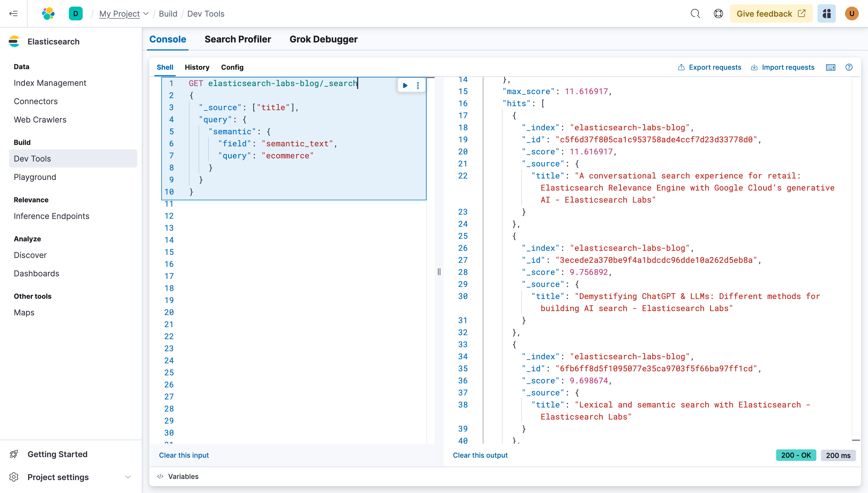Open Dashboards page
This screenshot has width=868, height=493.
tap(36, 273)
